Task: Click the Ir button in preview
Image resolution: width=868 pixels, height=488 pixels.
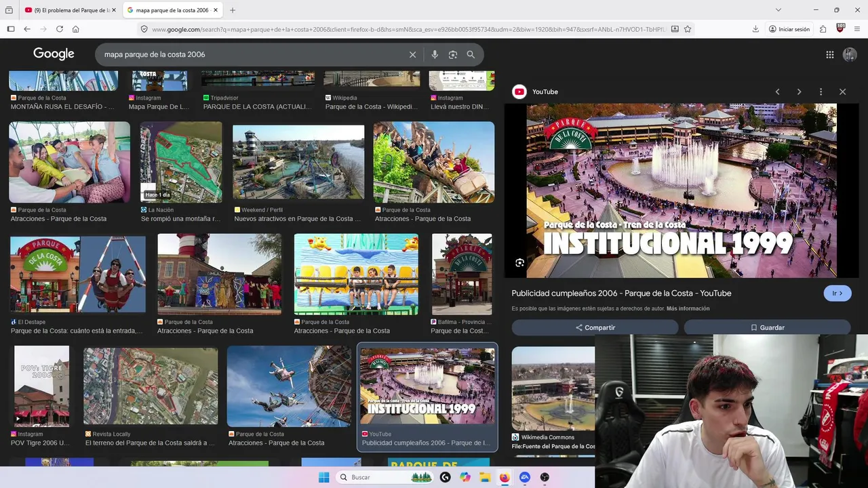Action: [x=837, y=293]
